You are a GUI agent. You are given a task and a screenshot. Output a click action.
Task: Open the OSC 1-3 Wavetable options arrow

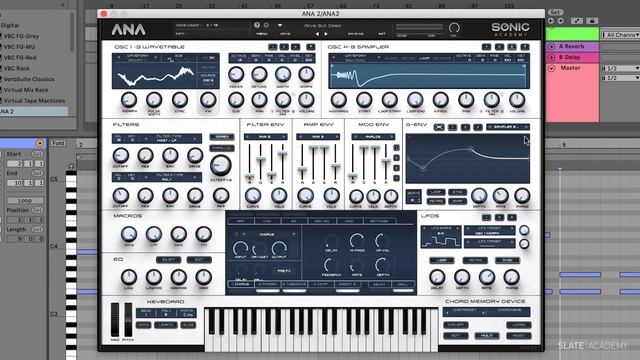coord(311,47)
